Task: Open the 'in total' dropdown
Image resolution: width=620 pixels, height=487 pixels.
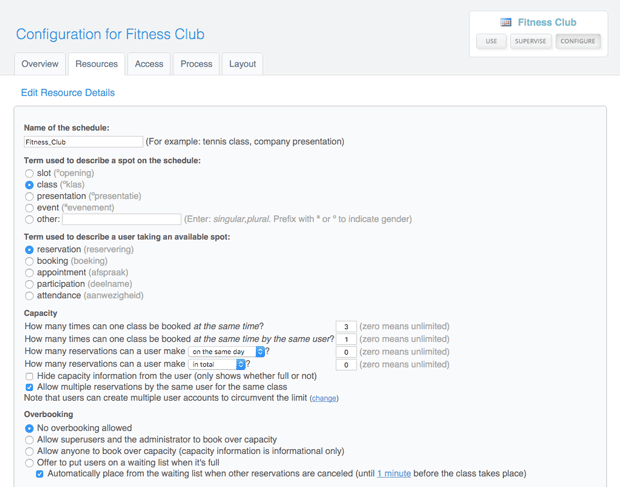Action: [217, 364]
